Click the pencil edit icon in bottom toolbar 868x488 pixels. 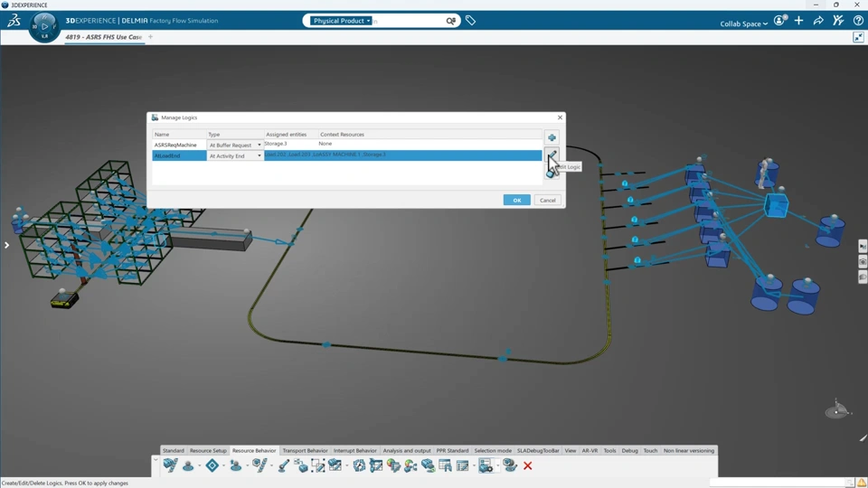pos(283,466)
